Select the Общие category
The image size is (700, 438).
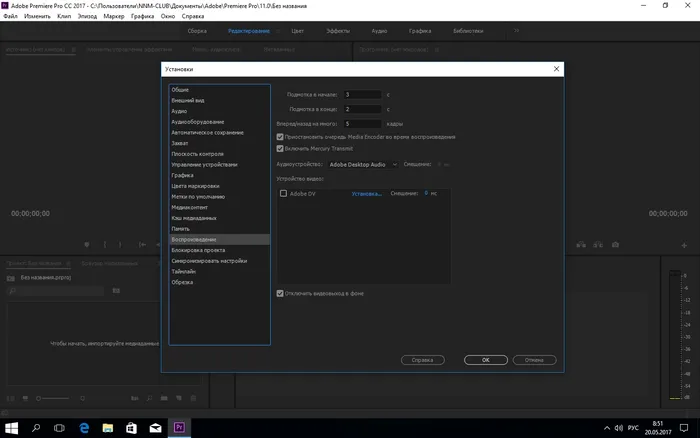coord(219,90)
